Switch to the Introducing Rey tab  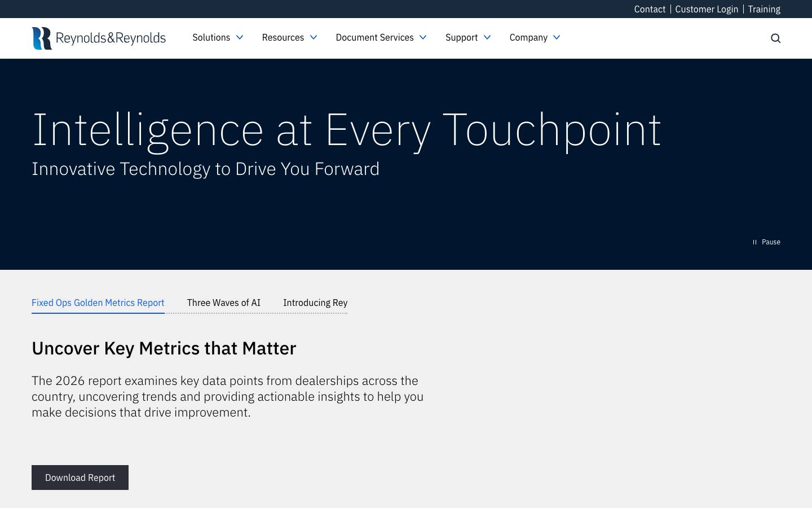click(x=315, y=303)
